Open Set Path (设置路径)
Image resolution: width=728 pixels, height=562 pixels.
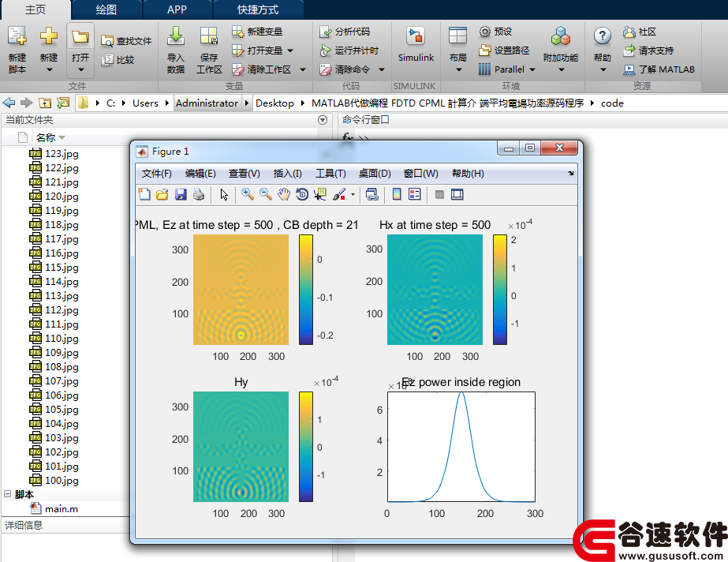504,51
